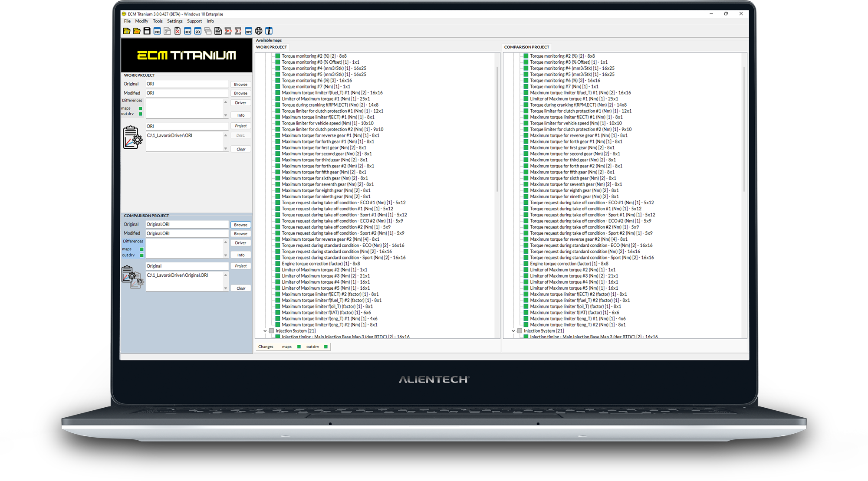Click the ECM Titanium logo banner
The width and height of the screenshot is (868, 481).
pyautogui.click(x=187, y=55)
